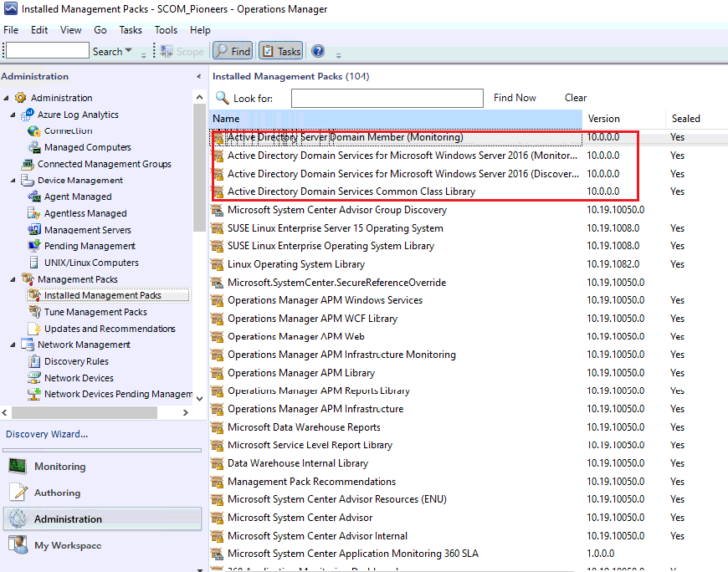Screen dimensions: 728x572
Task: Click the Linux Operating System Library pack icon
Action: pyautogui.click(x=217, y=264)
